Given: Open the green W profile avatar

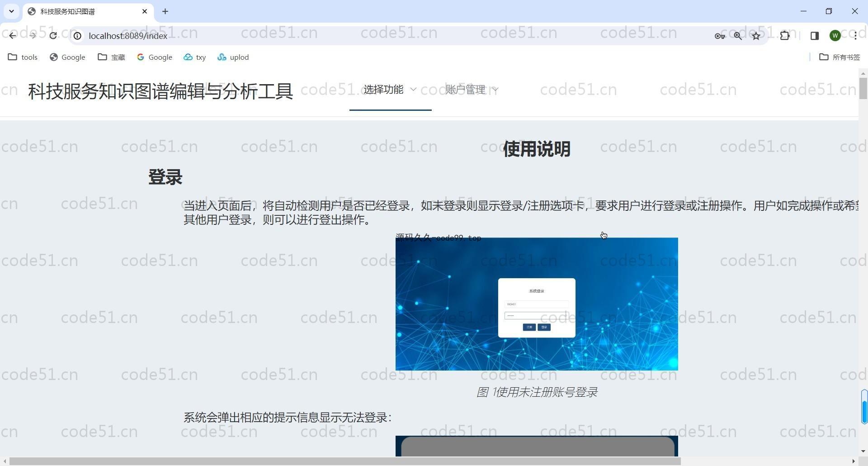Looking at the screenshot, I should pyautogui.click(x=835, y=36).
